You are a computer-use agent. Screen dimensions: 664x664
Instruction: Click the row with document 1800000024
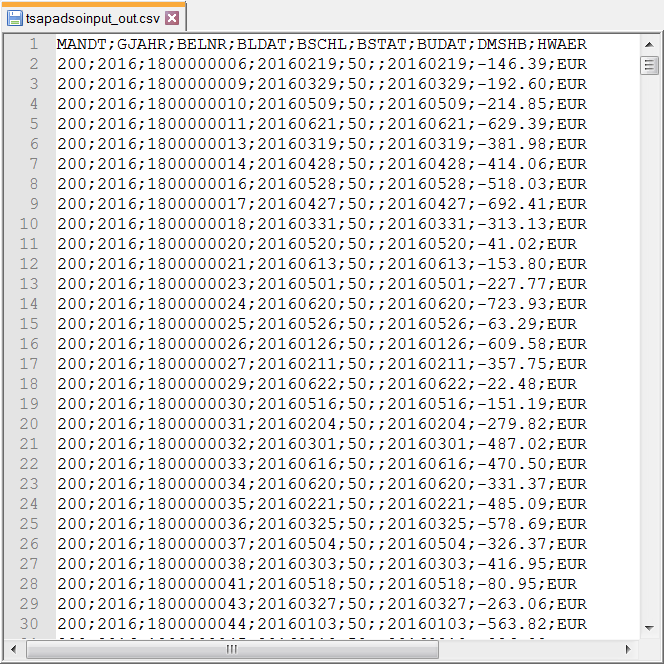[322, 304]
